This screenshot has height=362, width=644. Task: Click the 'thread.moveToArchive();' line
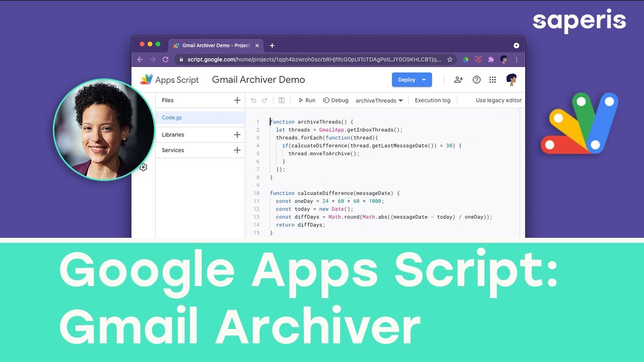pyautogui.click(x=324, y=153)
